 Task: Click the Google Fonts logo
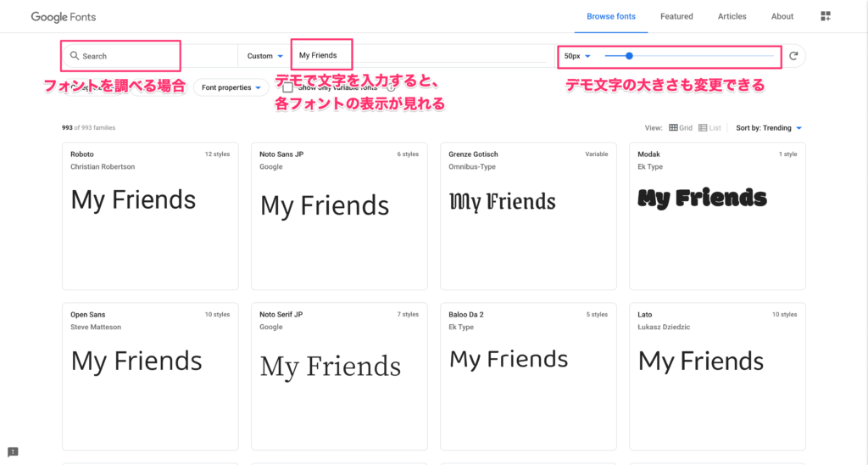[65, 16]
